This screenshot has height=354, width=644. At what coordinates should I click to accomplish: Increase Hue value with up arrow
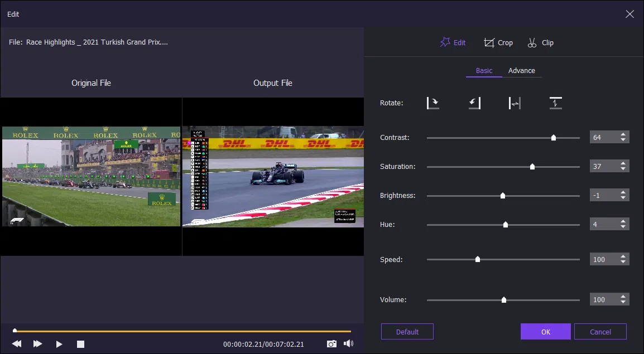point(623,221)
